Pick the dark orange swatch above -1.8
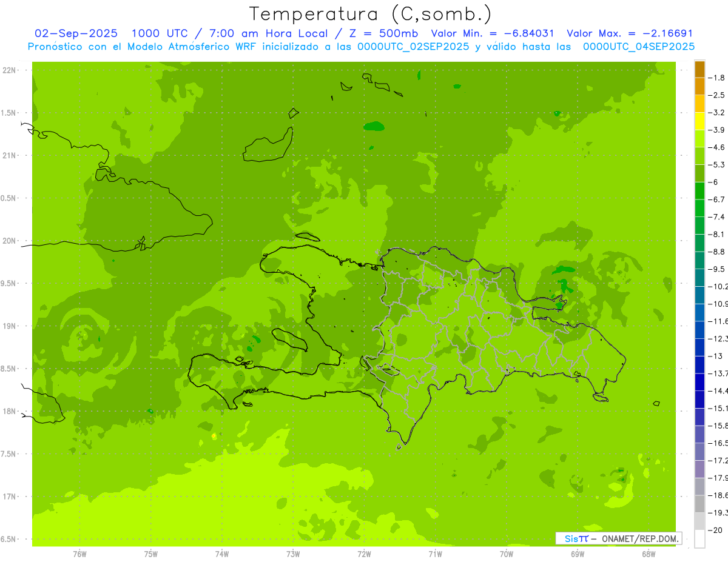 pyautogui.click(x=699, y=69)
